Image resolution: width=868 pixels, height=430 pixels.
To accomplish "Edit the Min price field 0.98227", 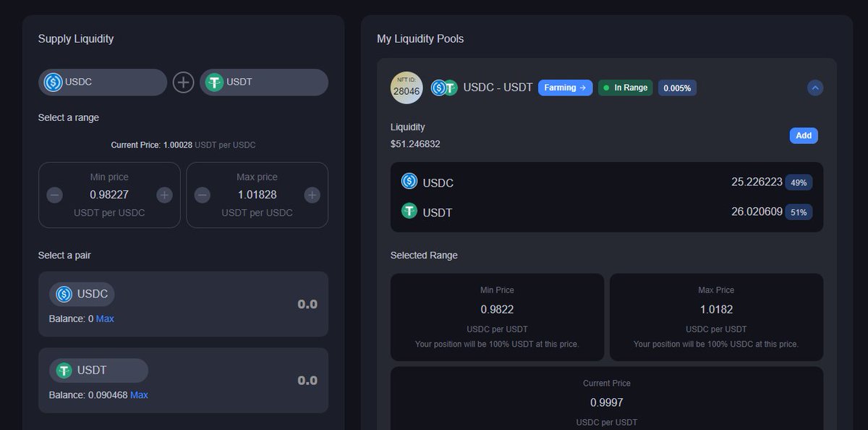I will tap(109, 195).
